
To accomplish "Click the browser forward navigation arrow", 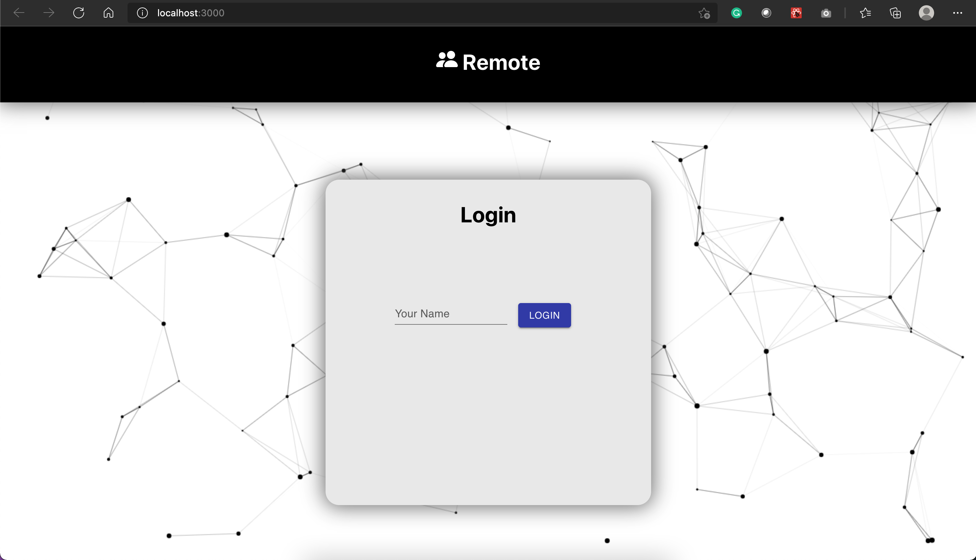I will [x=49, y=13].
